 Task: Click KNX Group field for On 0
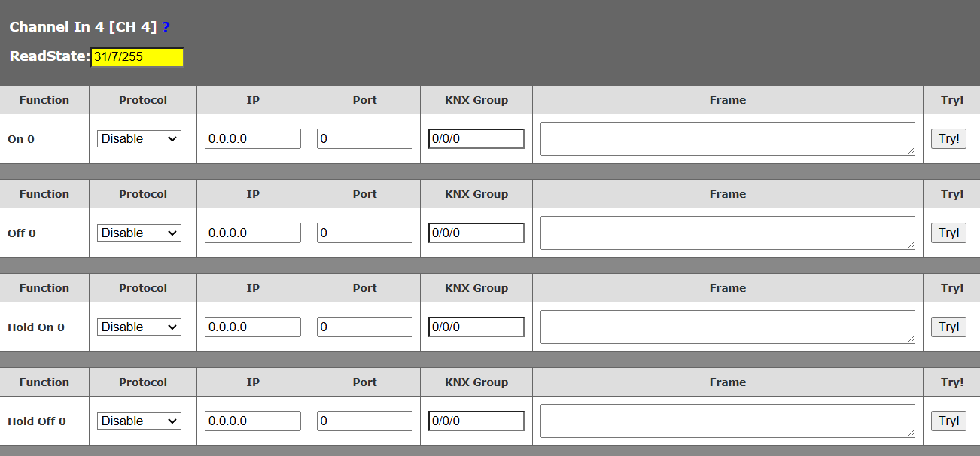(x=476, y=138)
